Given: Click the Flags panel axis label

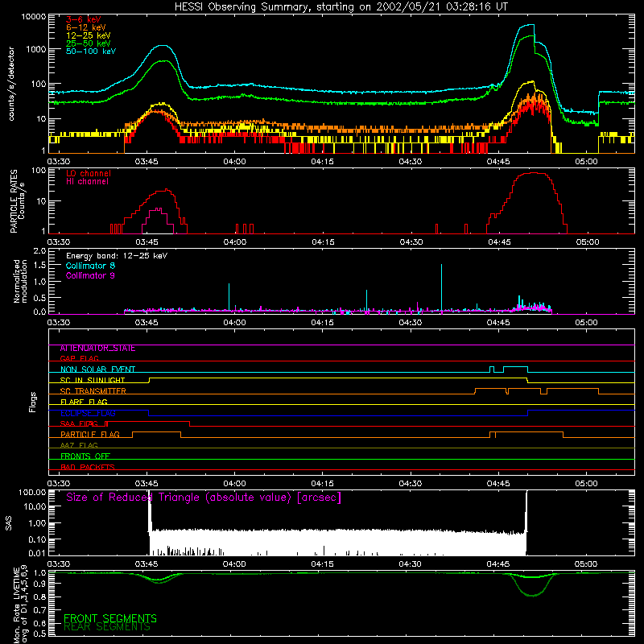Looking at the screenshot, I should [33, 402].
